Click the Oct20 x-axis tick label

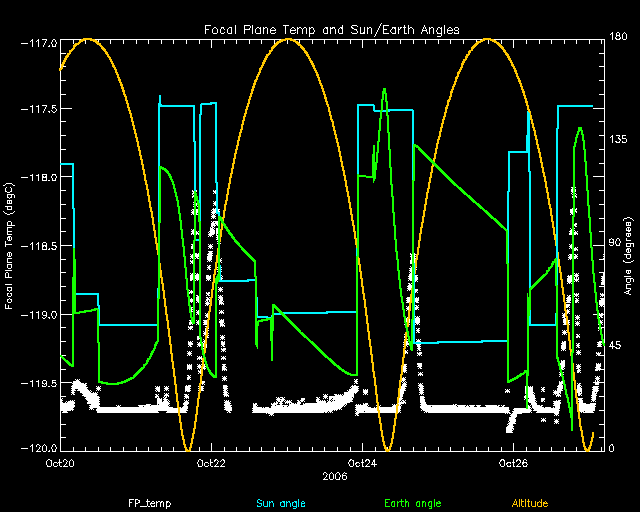coord(60,464)
